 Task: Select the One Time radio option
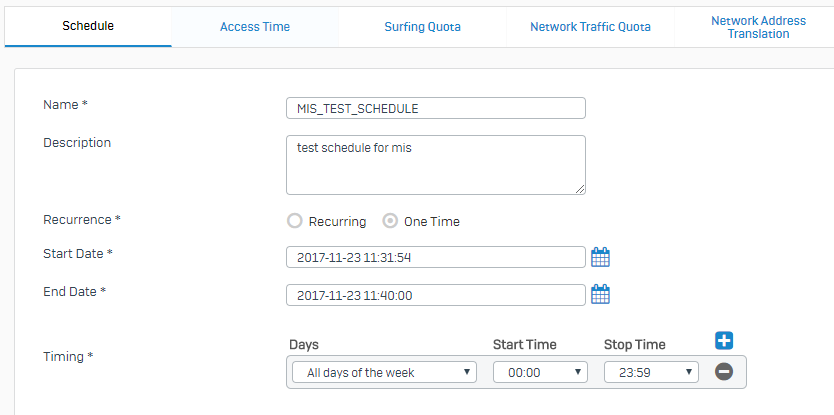click(390, 221)
